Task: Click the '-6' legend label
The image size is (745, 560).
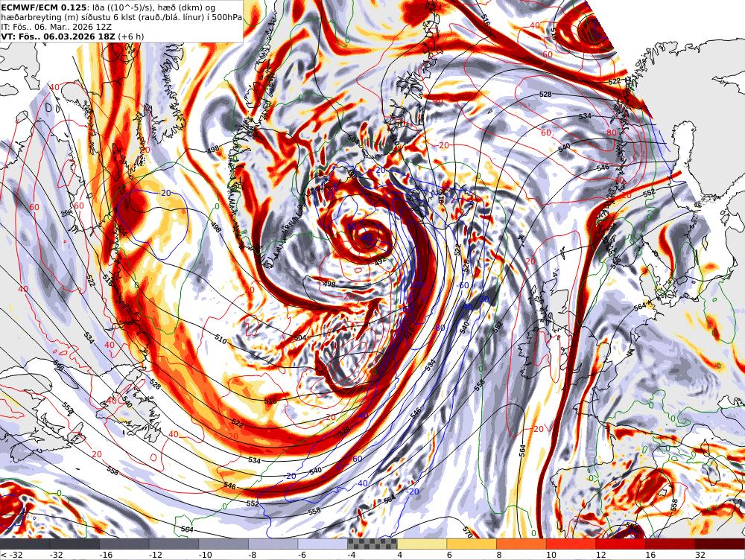Action: (x=303, y=555)
